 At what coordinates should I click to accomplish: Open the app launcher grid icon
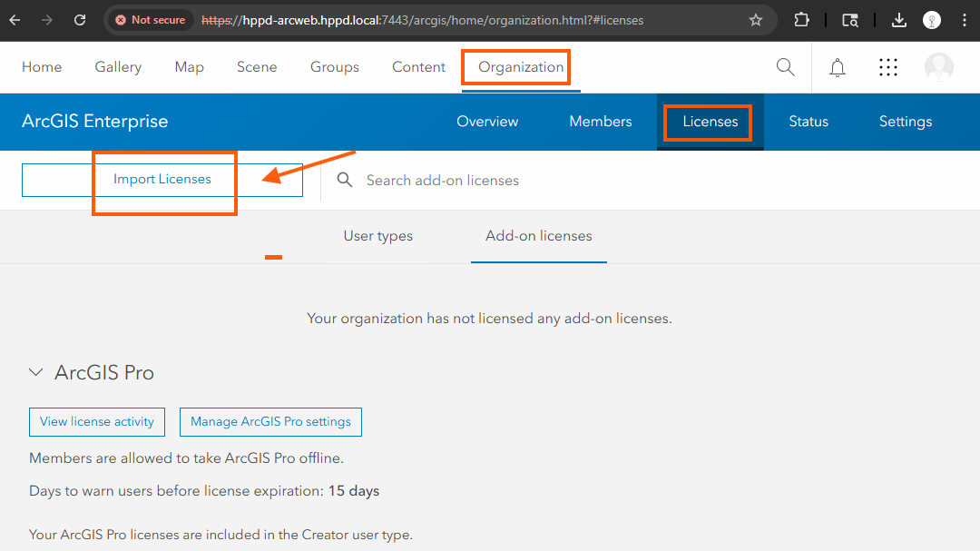tap(888, 67)
